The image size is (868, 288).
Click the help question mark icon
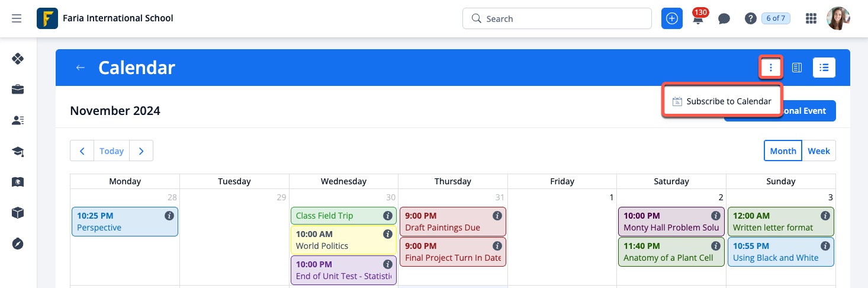click(750, 18)
